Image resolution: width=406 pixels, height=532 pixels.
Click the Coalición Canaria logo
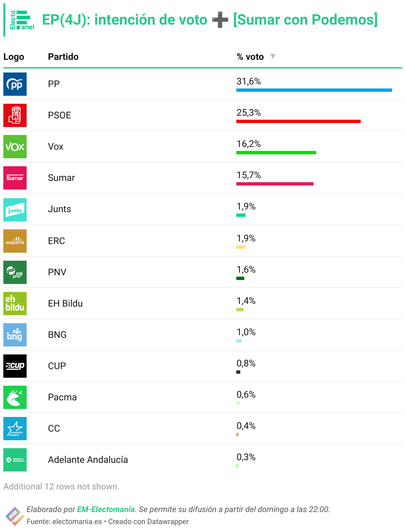(x=15, y=429)
